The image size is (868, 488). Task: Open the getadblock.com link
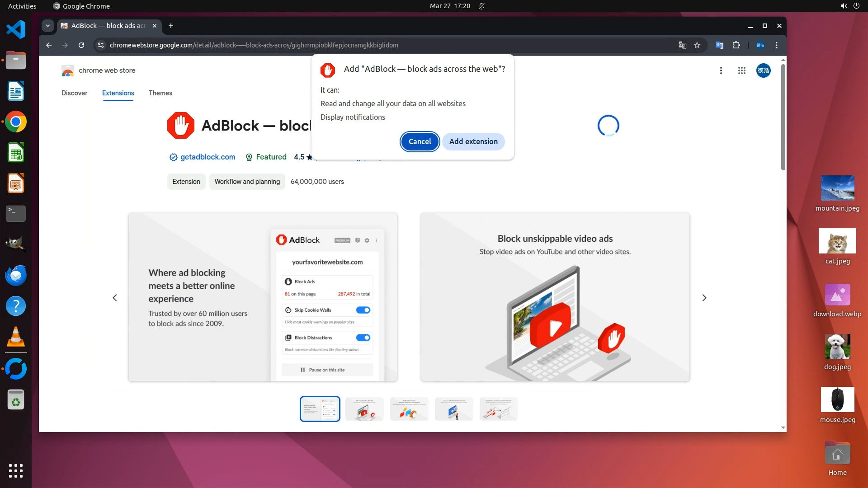pyautogui.click(x=208, y=157)
